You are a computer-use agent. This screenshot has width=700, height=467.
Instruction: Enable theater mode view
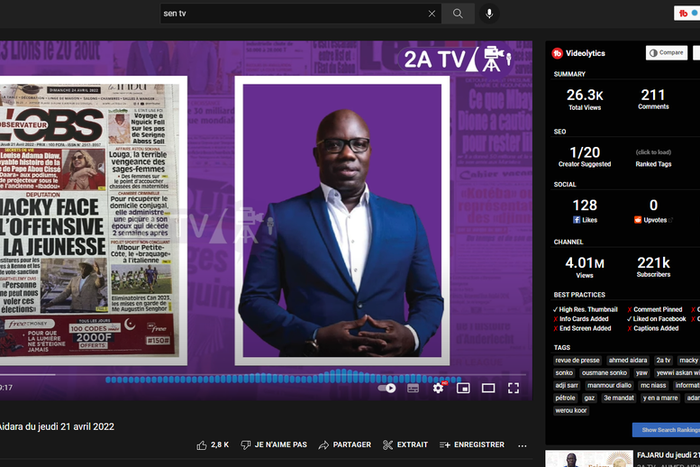click(488, 388)
